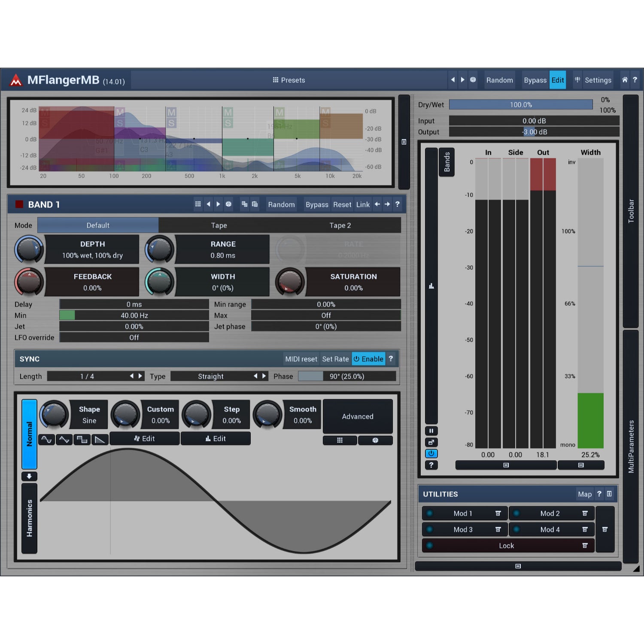Increase sync Length with right arrow
The height and width of the screenshot is (644, 644).
click(140, 376)
